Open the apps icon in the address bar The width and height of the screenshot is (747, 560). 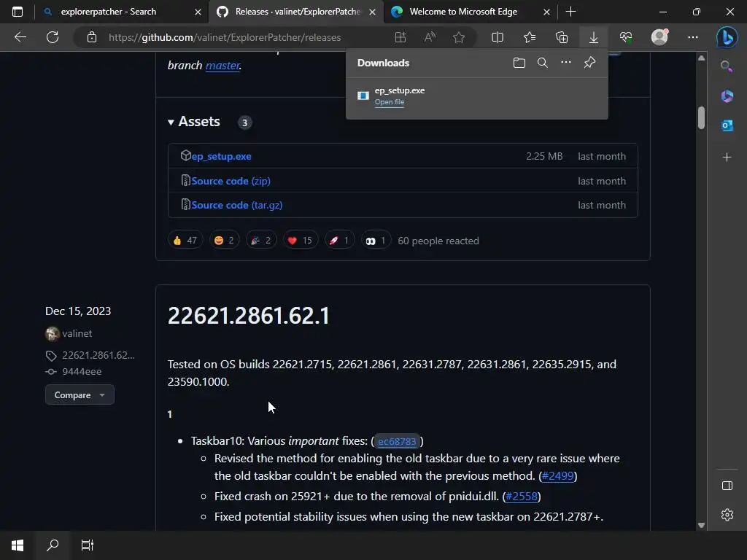click(x=400, y=37)
